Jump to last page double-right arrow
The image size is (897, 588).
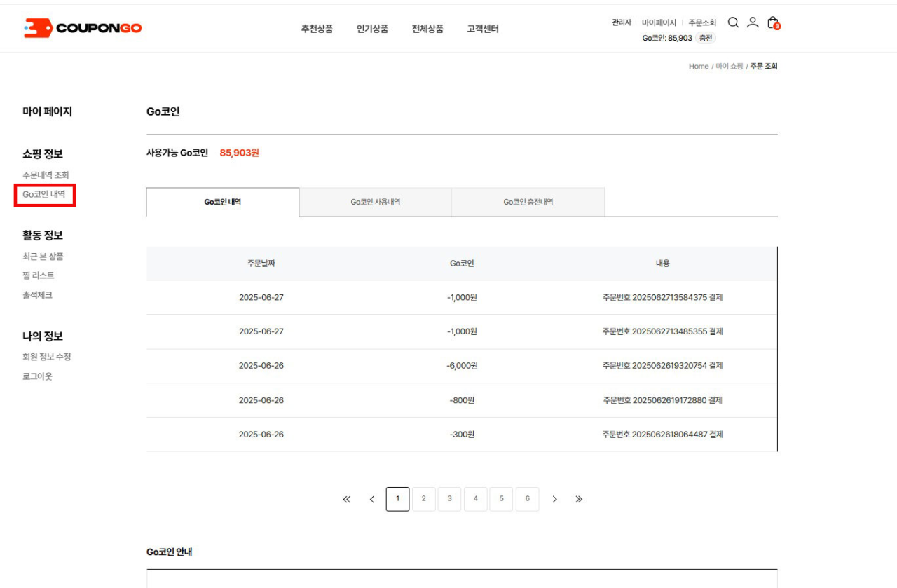coord(579,500)
